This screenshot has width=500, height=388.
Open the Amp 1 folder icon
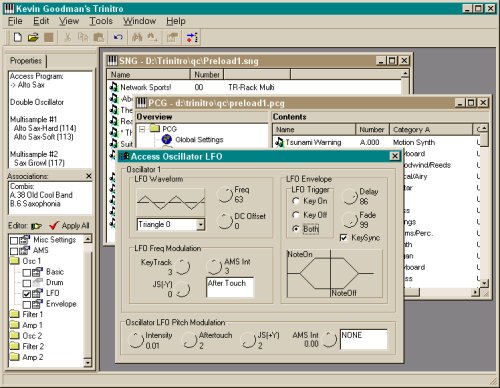click(x=14, y=325)
